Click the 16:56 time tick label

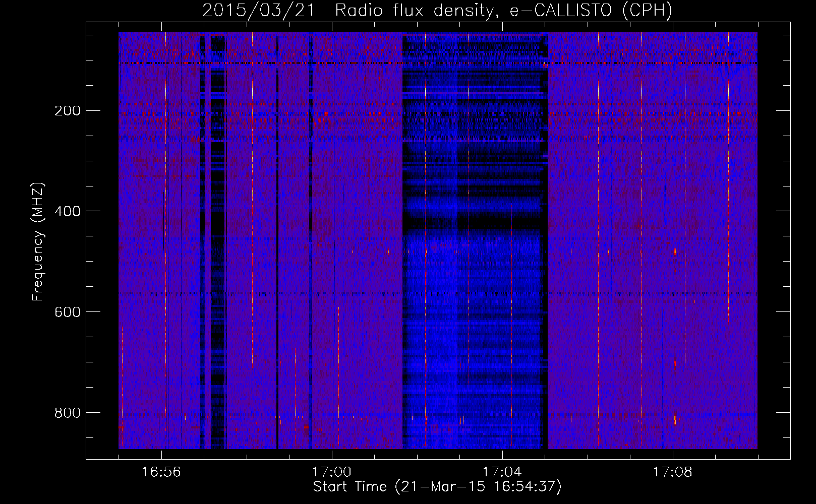click(161, 472)
